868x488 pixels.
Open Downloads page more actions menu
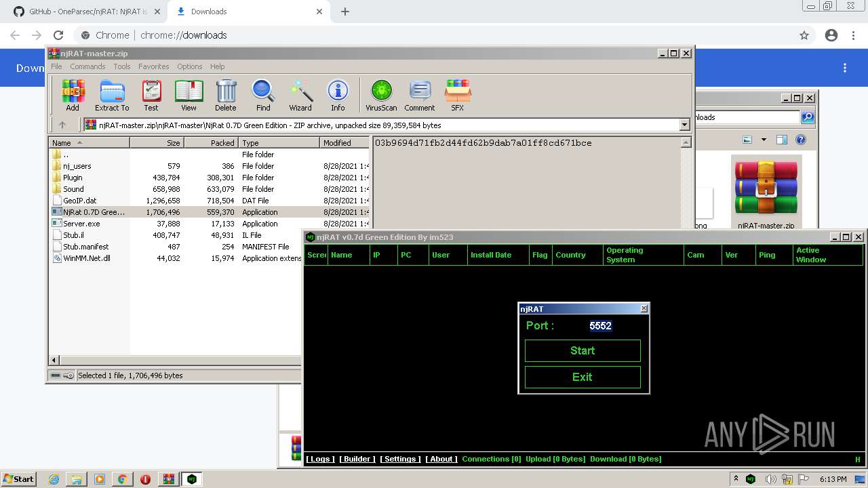pos(845,68)
